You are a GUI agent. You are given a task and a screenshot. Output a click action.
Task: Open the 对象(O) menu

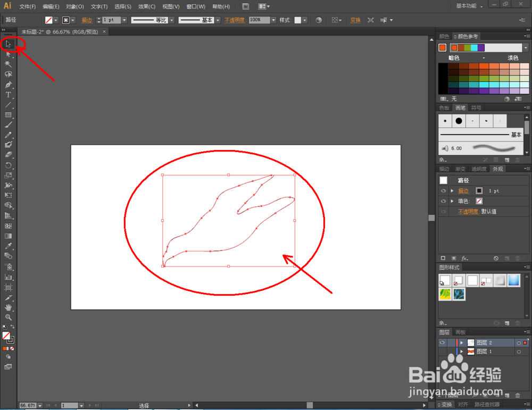click(x=74, y=6)
